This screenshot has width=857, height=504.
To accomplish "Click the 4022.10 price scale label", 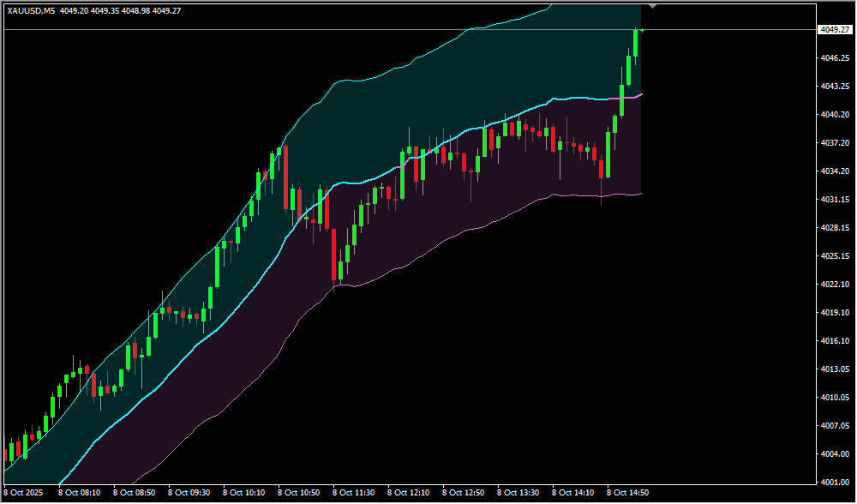I will coord(834,285).
